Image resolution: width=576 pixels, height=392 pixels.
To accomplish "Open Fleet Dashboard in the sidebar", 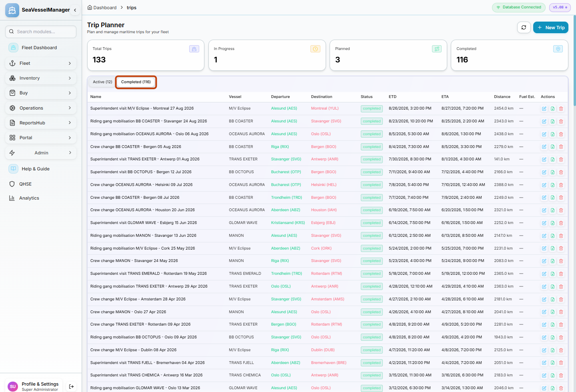I will 41,48.
